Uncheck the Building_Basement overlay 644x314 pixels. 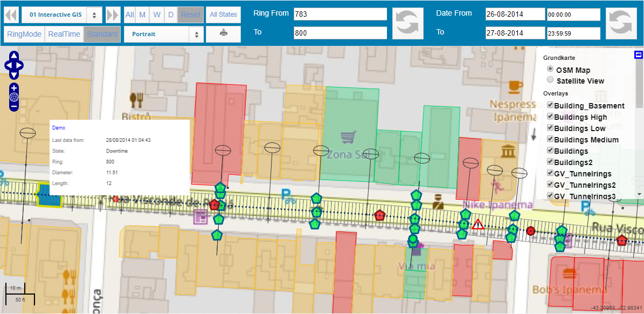(x=550, y=105)
